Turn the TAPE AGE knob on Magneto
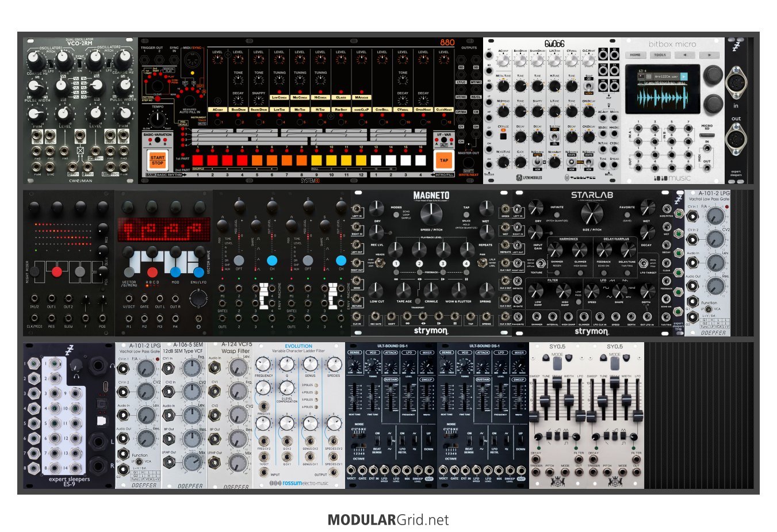The width and height of the screenshot is (777, 532). [404, 290]
